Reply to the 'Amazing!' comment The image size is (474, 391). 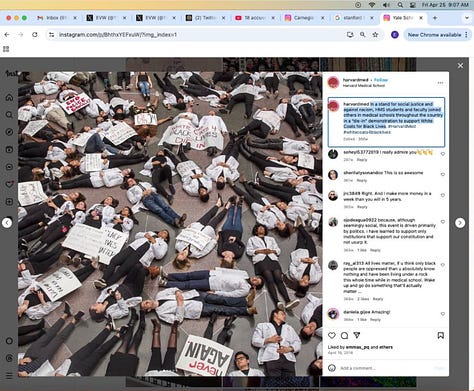point(375,319)
